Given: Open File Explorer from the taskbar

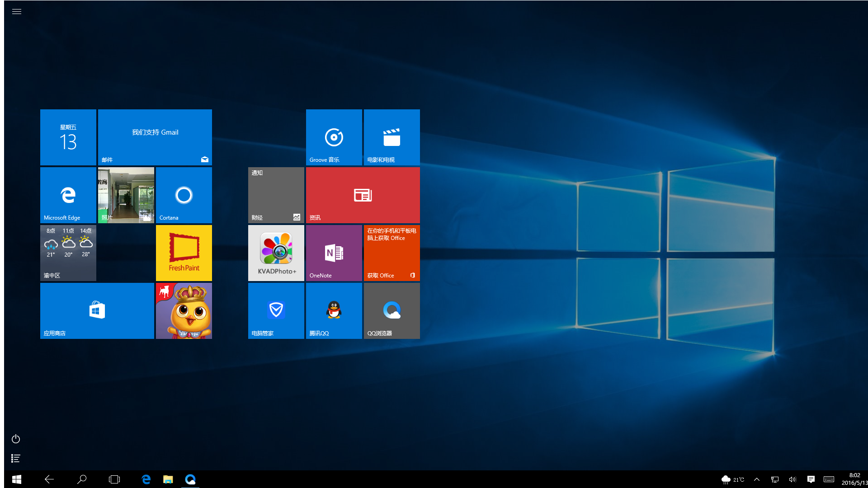Looking at the screenshot, I should [168, 479].
